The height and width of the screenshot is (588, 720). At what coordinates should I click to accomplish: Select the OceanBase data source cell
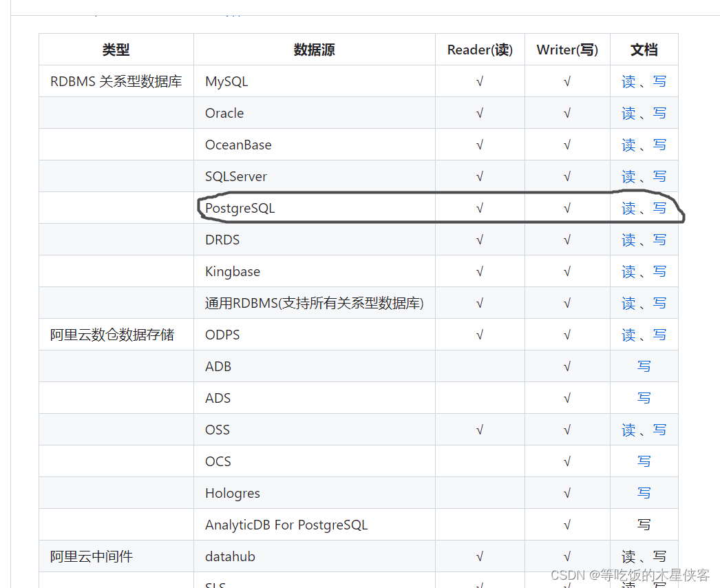[x=315, y=145]
